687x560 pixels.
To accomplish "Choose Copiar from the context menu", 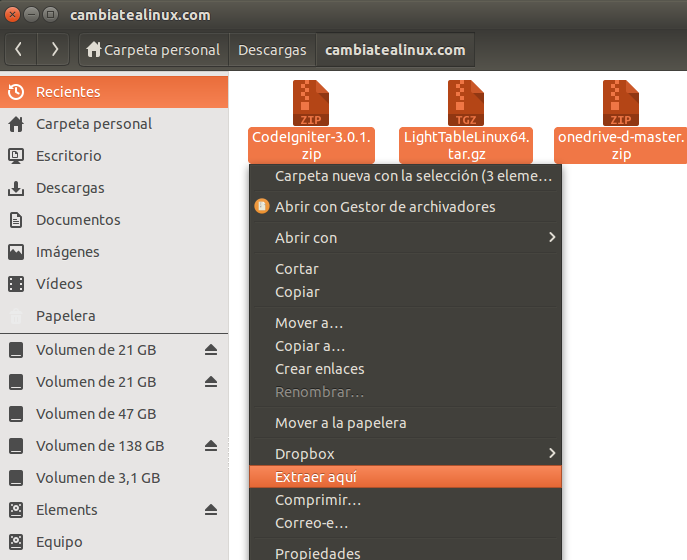I will 405,292.
